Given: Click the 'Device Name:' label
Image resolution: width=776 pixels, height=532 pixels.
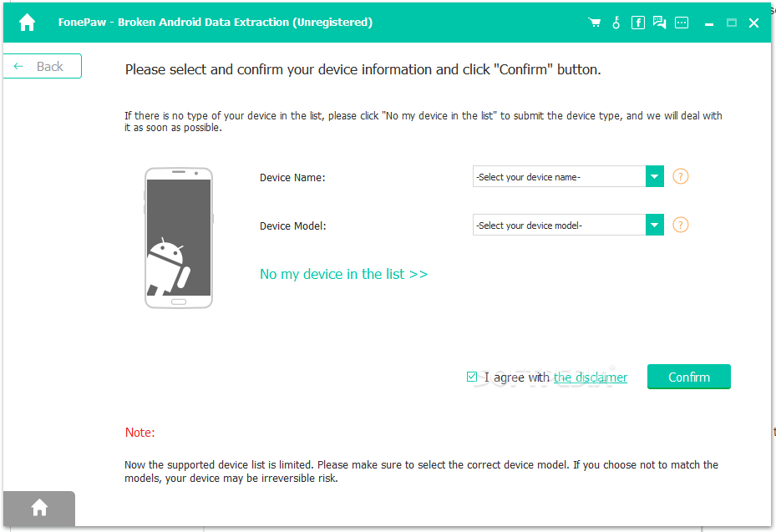Looking at the screenshot, I should click(x=292, y=178).
